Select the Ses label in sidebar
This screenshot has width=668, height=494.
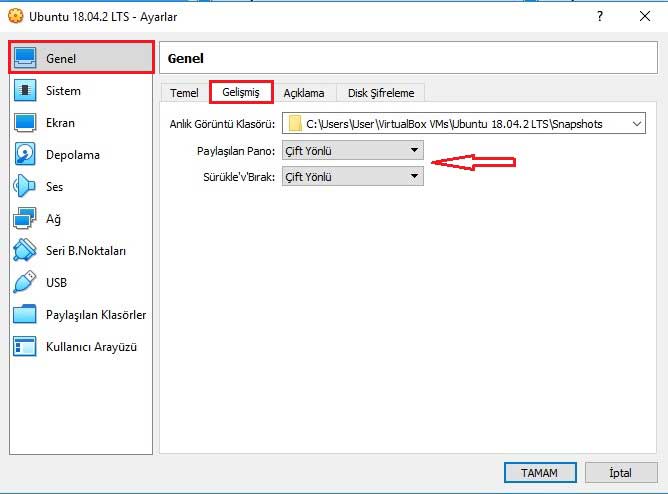coord(55,187)
